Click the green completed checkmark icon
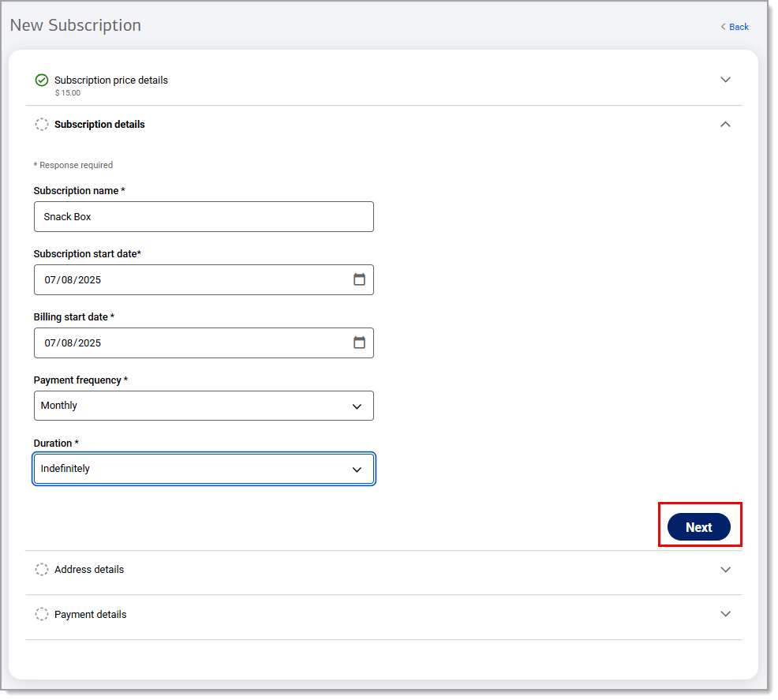 (42, 80)
